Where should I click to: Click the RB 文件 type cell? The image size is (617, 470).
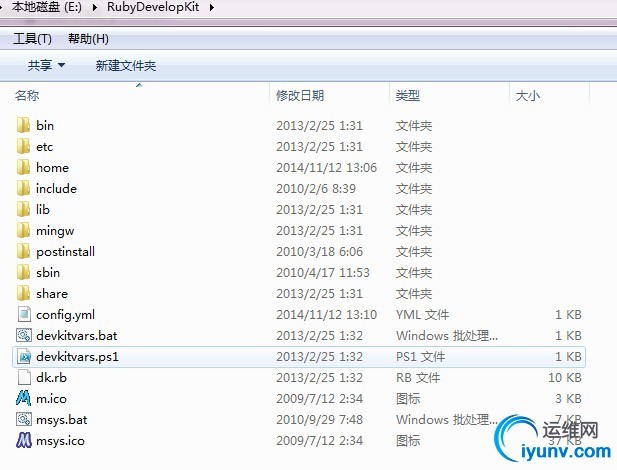tap(418, 377)
